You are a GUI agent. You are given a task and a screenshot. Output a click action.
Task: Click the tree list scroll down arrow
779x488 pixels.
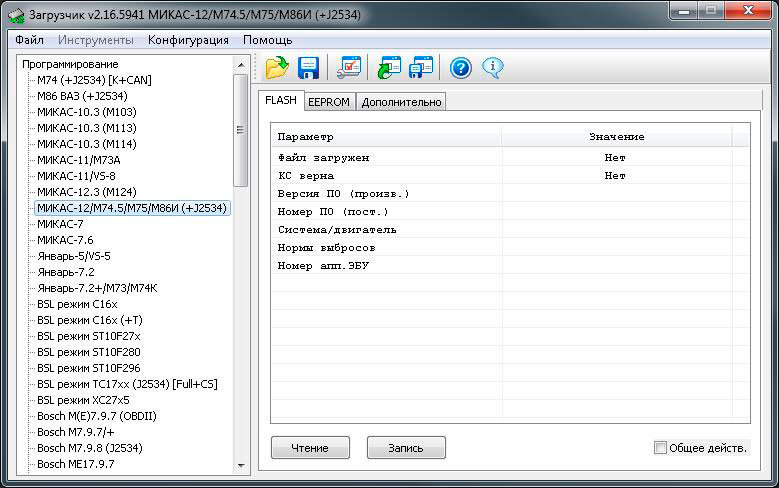point(240,465)
